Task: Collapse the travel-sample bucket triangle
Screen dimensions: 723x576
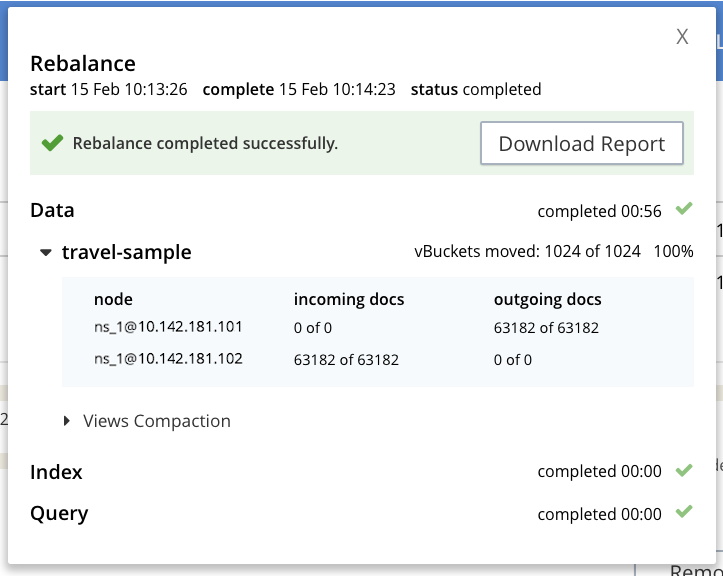Action: pyautogui.click(x=45, y=253)
